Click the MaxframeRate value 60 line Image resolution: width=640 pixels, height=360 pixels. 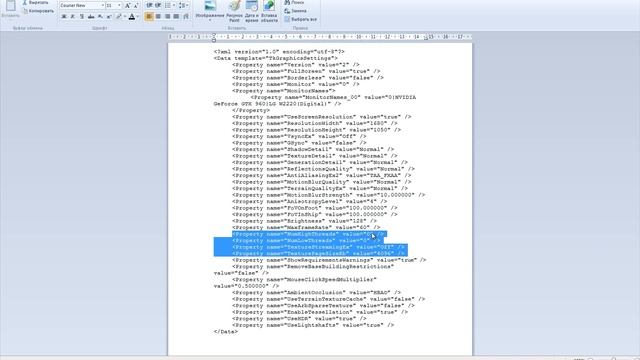[x=306, y=227]
